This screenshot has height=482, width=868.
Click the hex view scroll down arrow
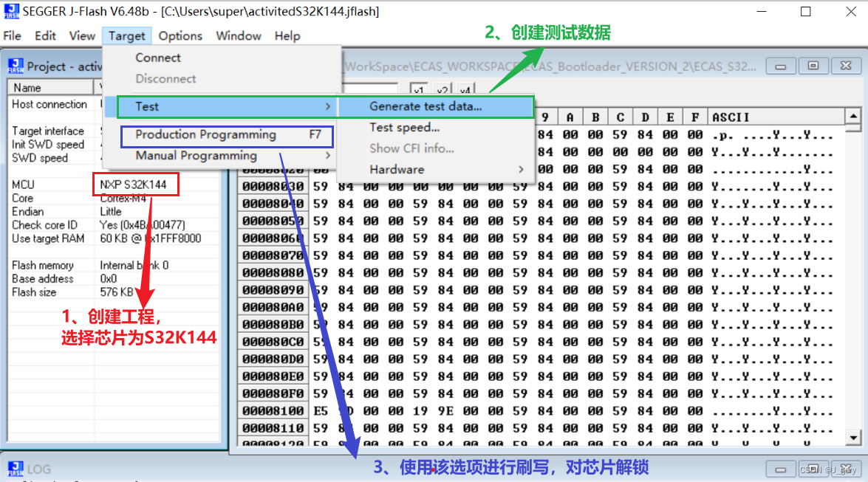[x=853, y=438]
